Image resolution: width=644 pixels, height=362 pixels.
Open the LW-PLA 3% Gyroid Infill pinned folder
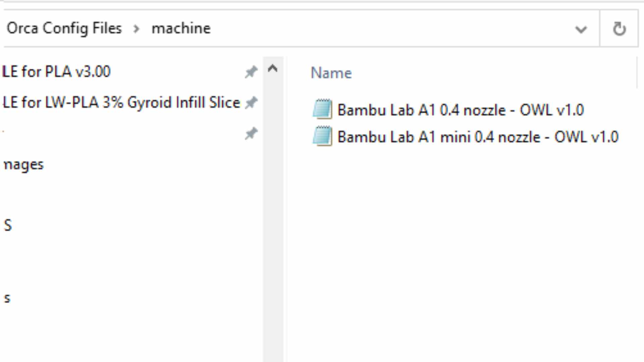tap(121, 103)
